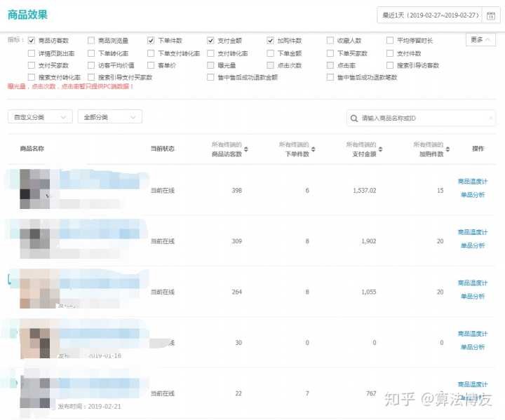This screenshot has width=505, height=420.
Task: Check the 下单金额 option
Action: click(270, 53)
